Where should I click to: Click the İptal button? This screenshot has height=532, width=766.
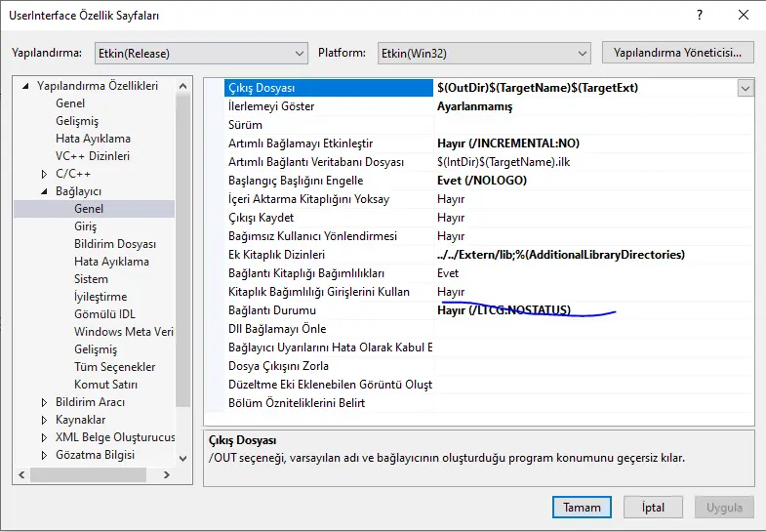(653, 508)
